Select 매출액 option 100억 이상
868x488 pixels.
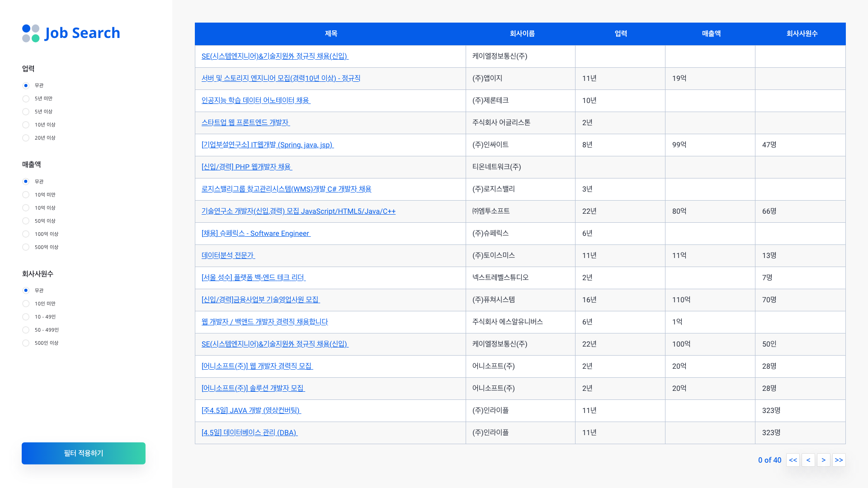(x=26, y=234)
